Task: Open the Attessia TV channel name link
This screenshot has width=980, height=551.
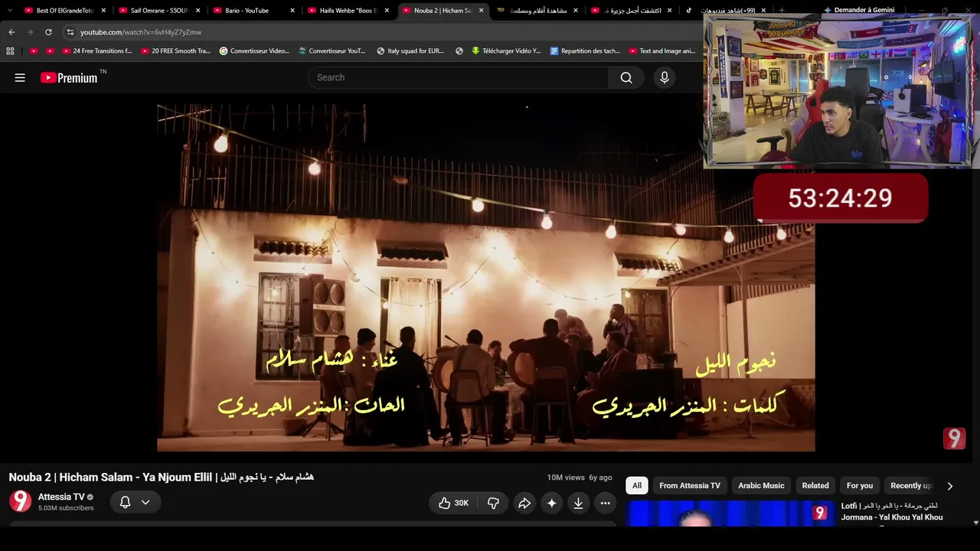Action: [x=61, y=497]
